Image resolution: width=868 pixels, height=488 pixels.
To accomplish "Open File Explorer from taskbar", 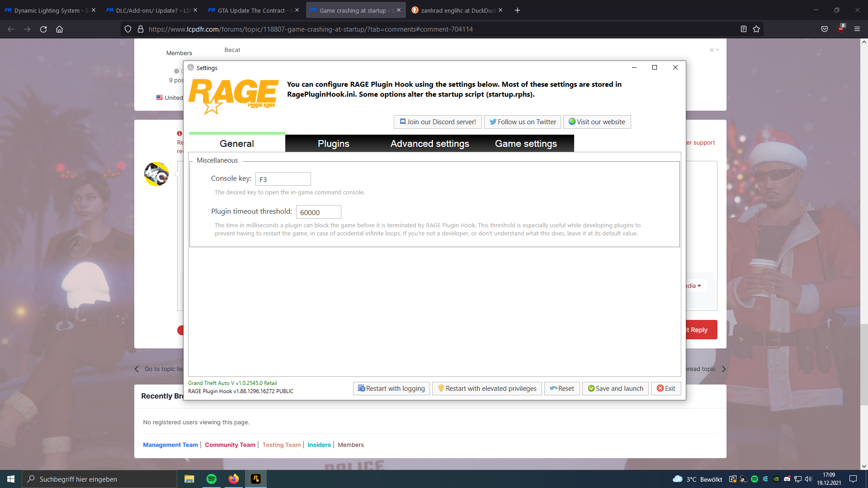I will click(189, 479).
